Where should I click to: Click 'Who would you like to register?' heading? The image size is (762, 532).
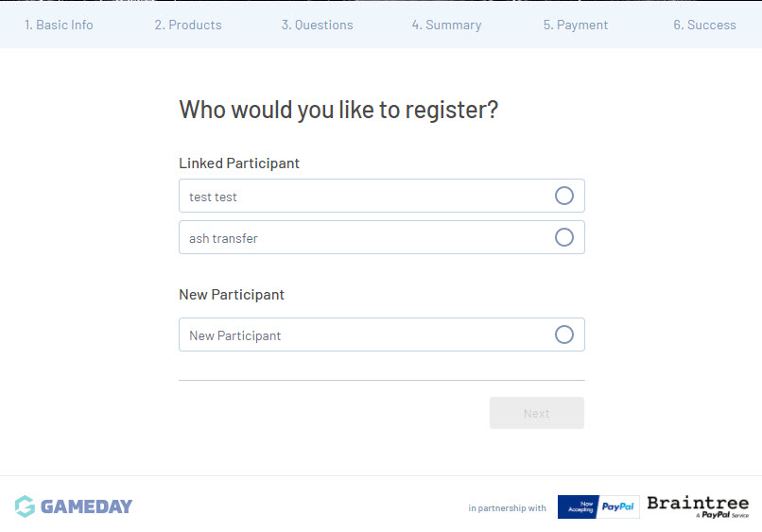click(x=338, y=110)
